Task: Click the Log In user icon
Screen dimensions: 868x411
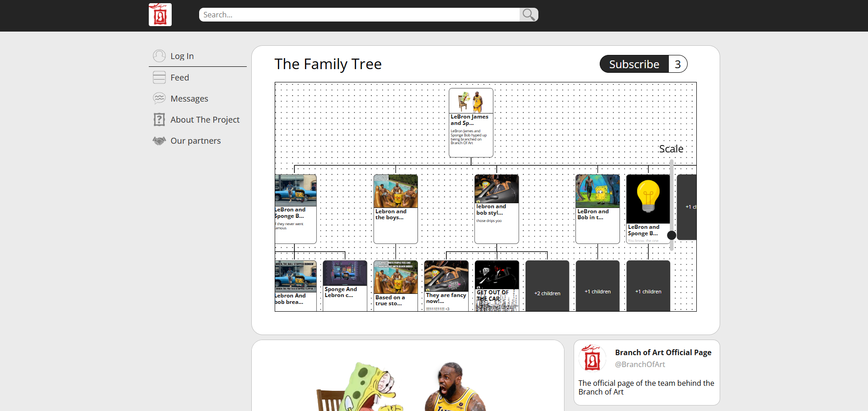Action: (x=159, y=56)
